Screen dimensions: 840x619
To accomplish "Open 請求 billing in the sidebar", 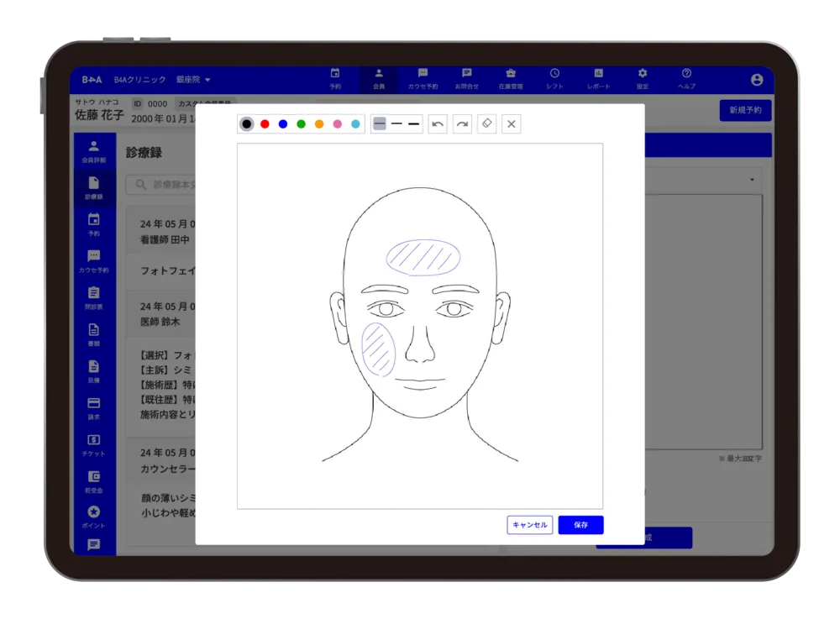I will [x=94, y=408].
